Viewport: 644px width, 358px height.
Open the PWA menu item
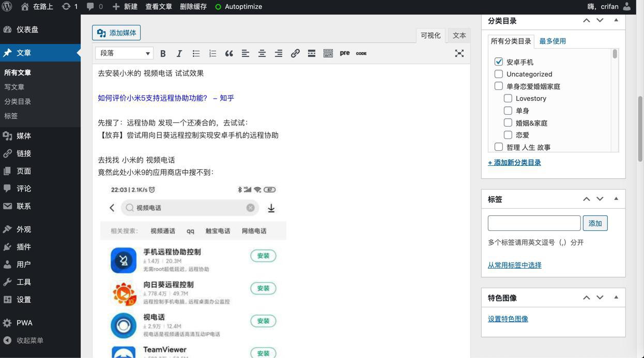[40, 323]
